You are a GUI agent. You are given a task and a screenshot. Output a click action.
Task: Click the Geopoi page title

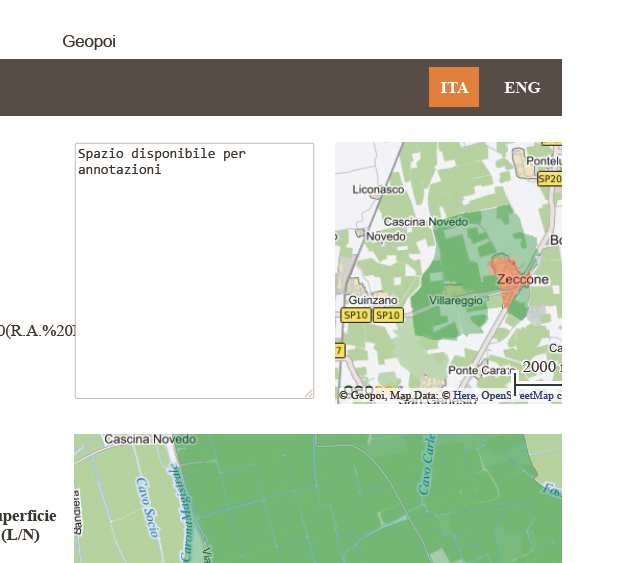(x=89, y=41)
